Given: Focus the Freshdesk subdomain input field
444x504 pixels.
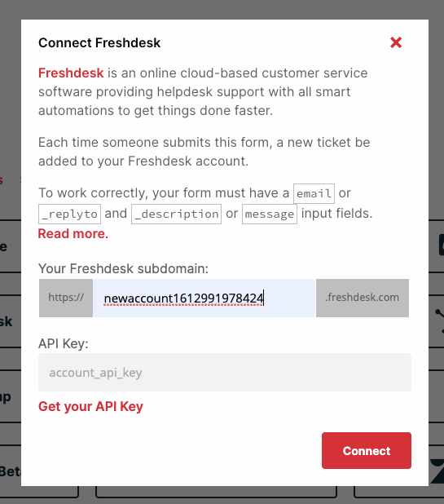Looking at the screenshot, I should pyautogui.click(x=204, y=298).
